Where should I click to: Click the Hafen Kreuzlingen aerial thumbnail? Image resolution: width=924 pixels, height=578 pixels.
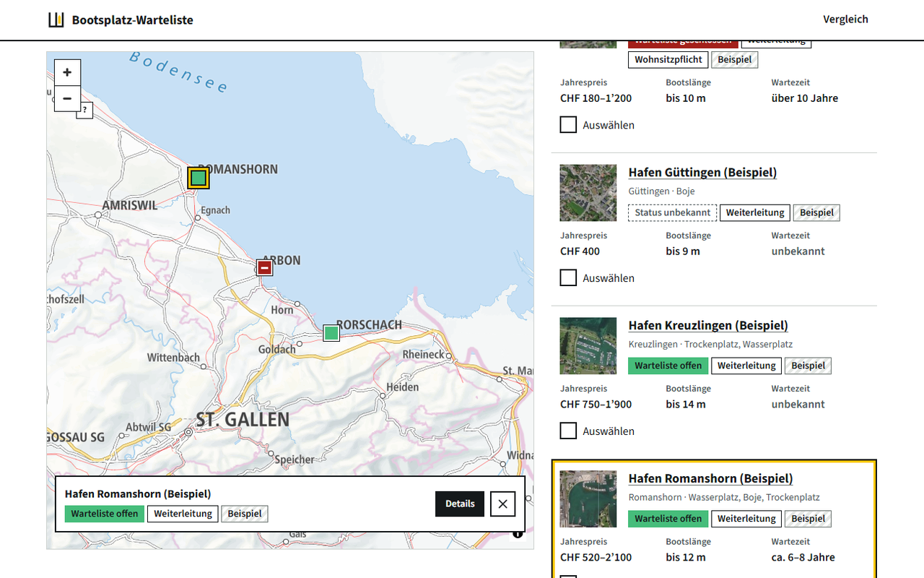pyautogui.click(x=588, y=346)
